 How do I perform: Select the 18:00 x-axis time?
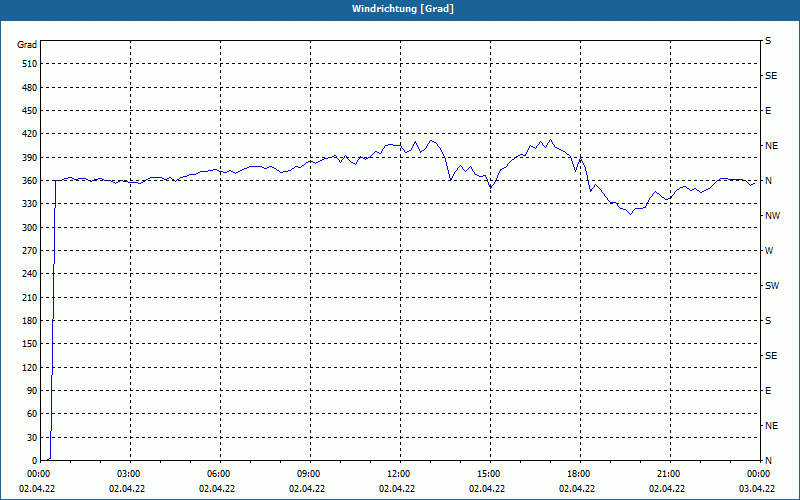(x=577, y=474)
